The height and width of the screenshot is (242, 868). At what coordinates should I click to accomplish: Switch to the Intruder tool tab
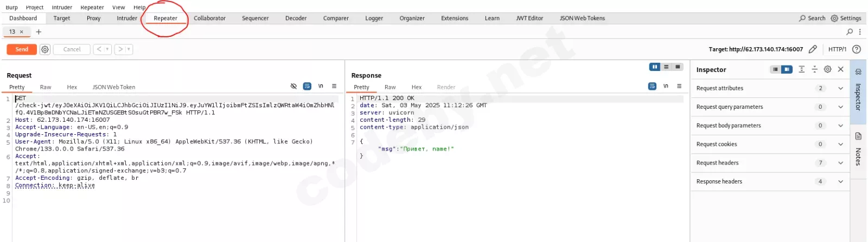[127, 18]
